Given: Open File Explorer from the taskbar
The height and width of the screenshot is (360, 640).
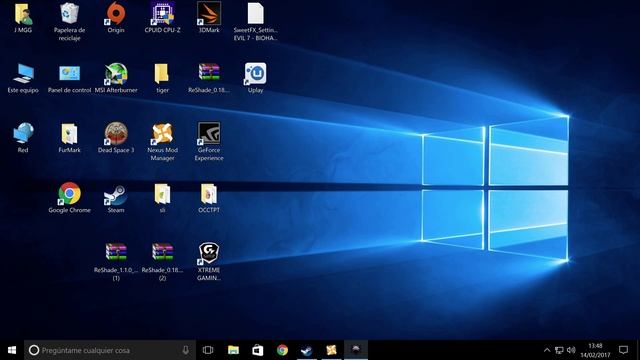Looking at the screenshot, I should (233, 350).
